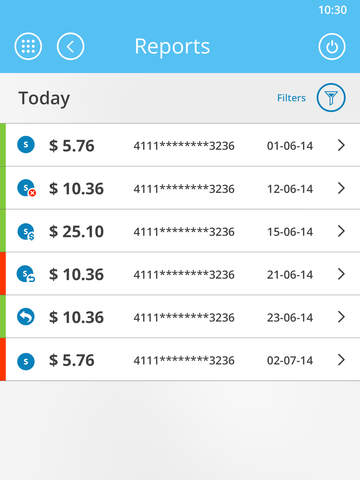360x480 pixels.
Task: Select the dollar icon on $25.10 row
Action: click(x=26, y=232)
